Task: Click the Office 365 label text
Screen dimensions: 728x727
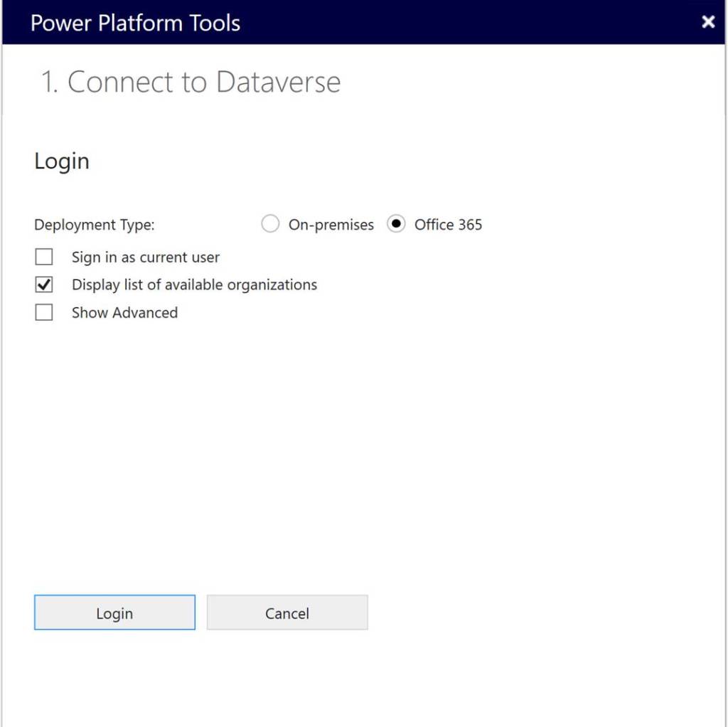Action: (x=448, y=225)
